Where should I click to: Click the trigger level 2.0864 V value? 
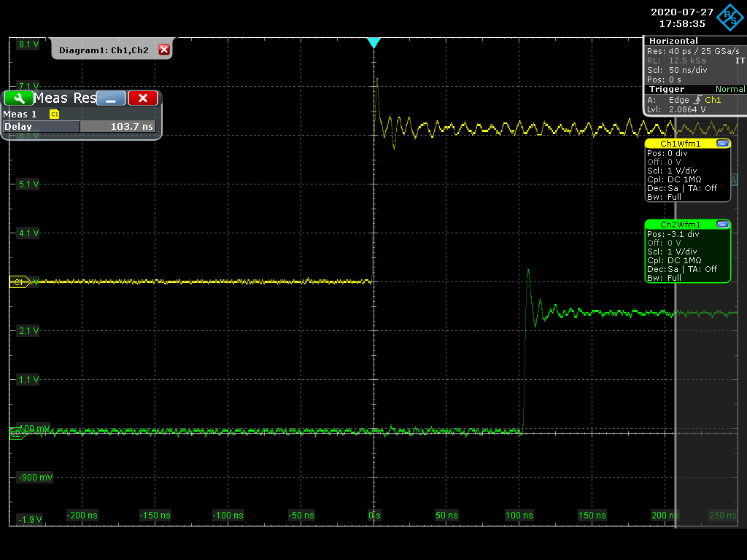click(686, 109)
